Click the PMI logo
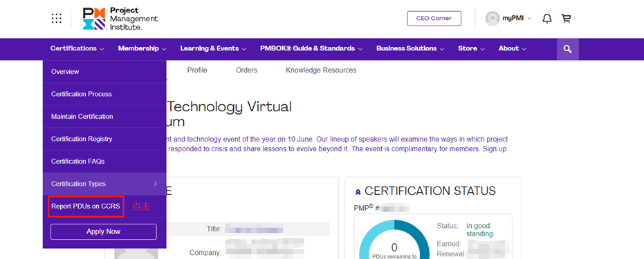644x259 pixels. [120, 19]
